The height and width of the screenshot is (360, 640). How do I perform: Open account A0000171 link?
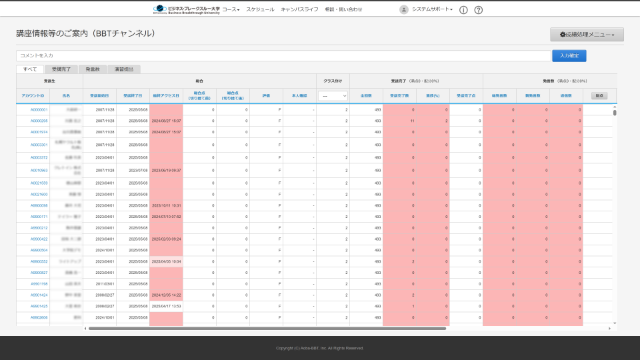pyautogui.click(x=39, y=217)
